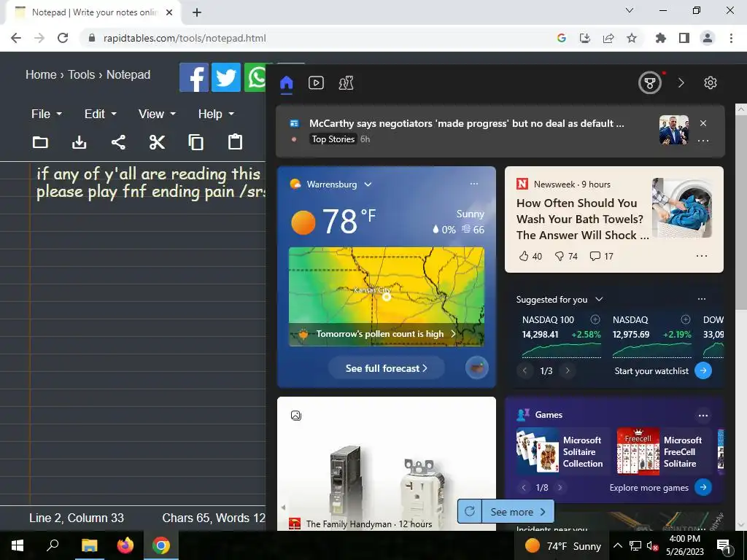747x560 pixels.
Task: Click the share icon in Notepad toolbar
Action: (x=118, y=142)
